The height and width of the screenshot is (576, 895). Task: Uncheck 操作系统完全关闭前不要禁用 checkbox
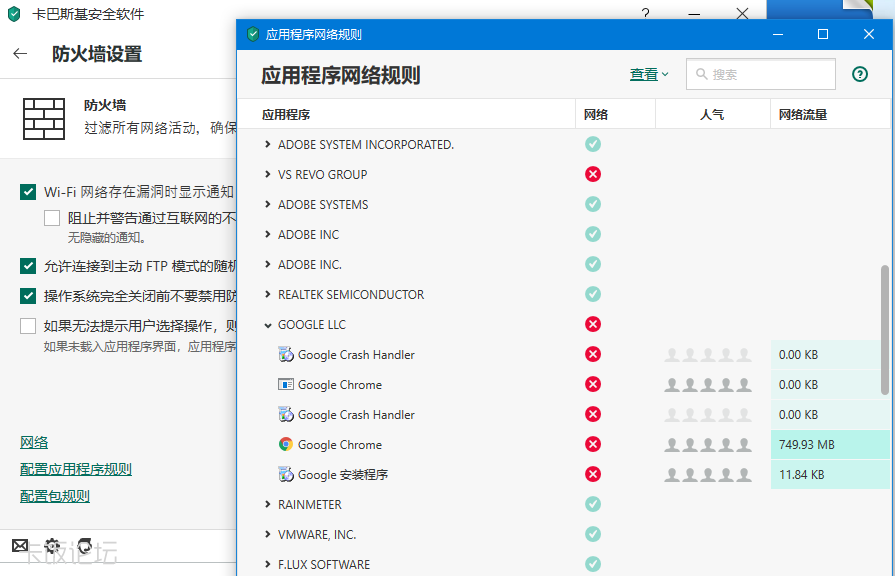[28, 296]
